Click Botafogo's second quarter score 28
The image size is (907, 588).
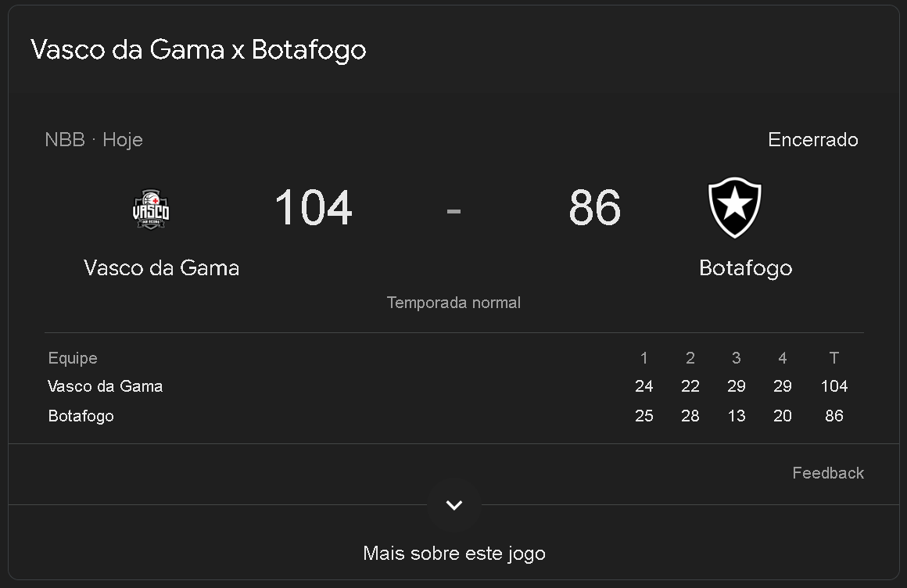[690, 416]
